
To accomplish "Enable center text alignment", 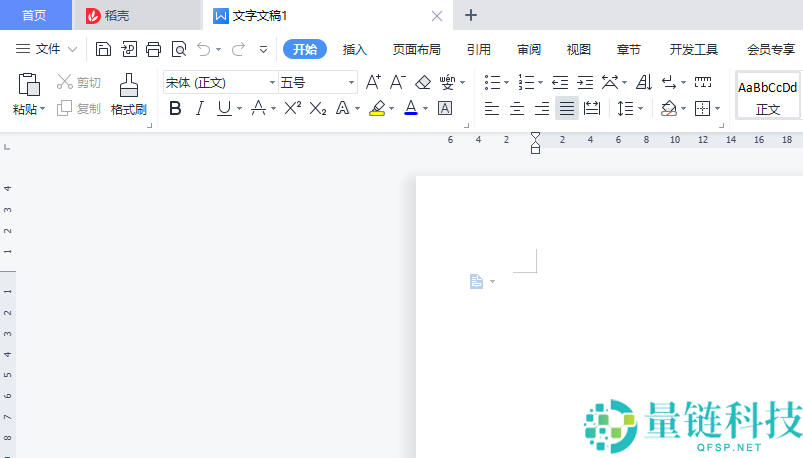I will click(x=517, y=108).
